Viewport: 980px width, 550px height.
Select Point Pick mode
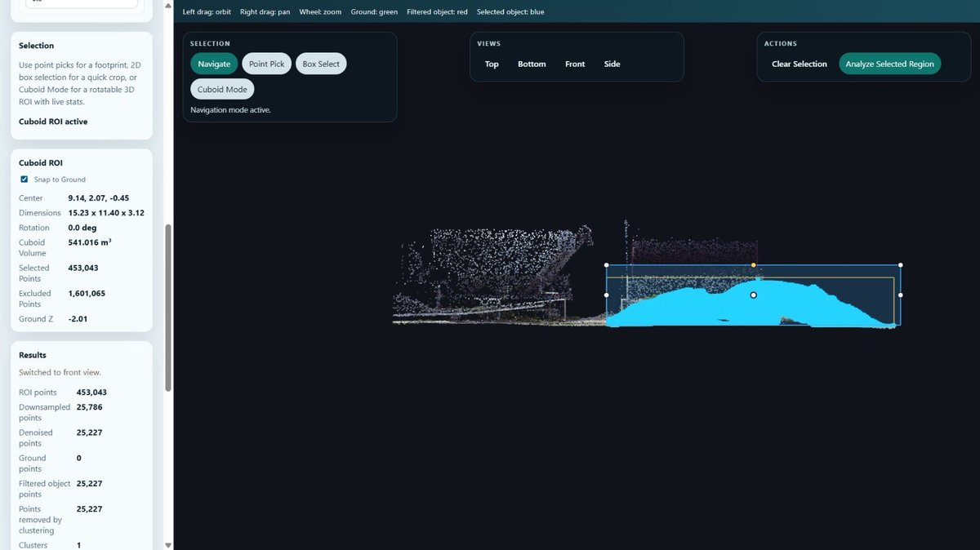pyautogui.click(x=267, y=64)
